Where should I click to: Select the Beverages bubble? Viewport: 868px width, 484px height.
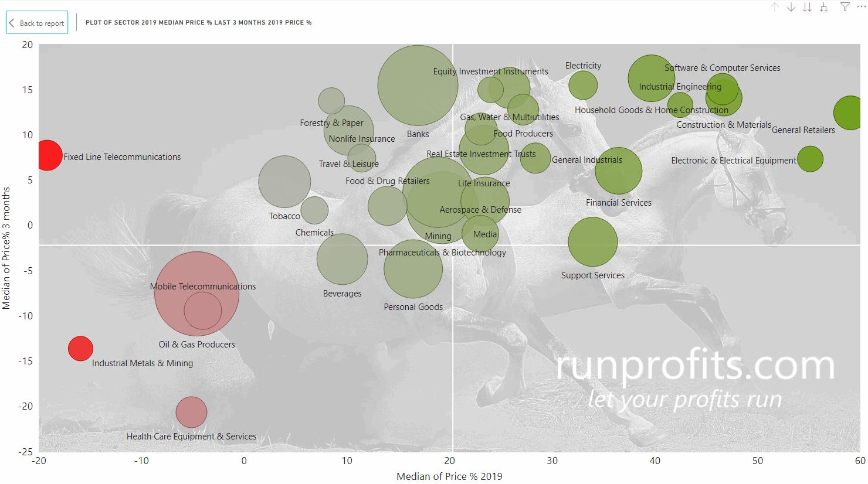[x=342, y=259]
